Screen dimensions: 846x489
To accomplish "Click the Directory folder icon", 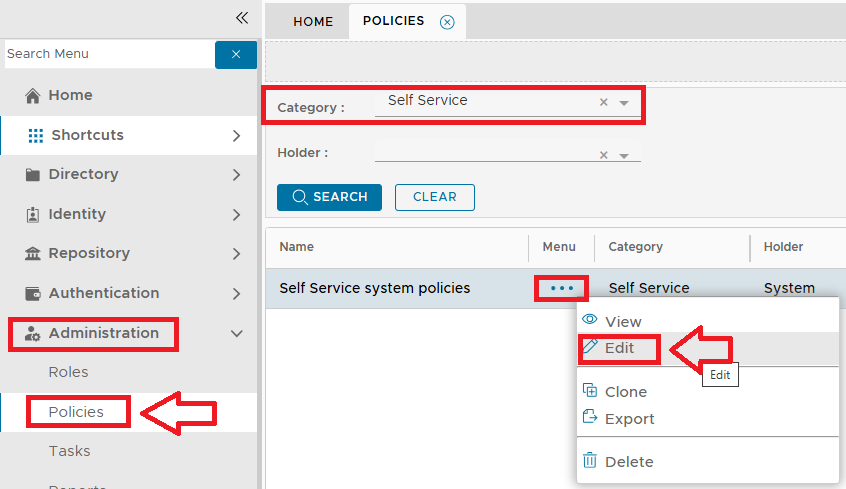I will point(33,175).
